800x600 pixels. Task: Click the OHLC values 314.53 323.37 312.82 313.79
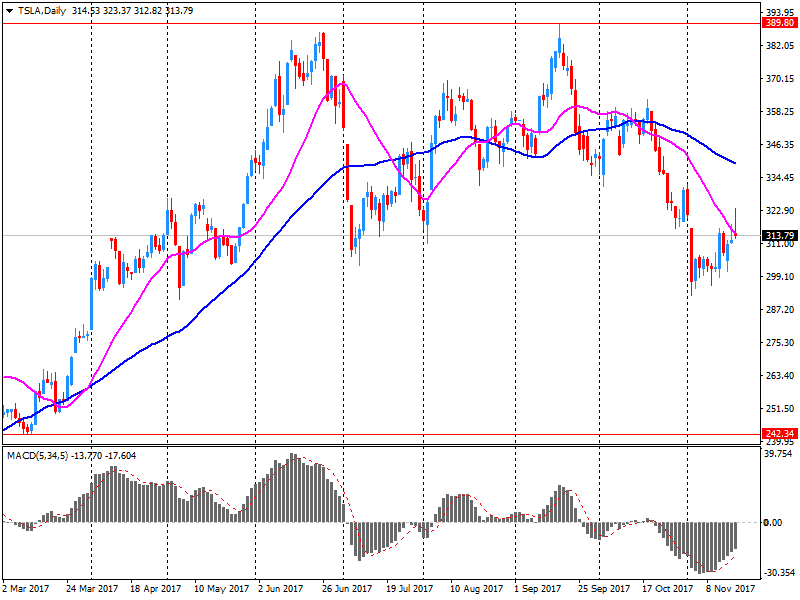(132, 11)
